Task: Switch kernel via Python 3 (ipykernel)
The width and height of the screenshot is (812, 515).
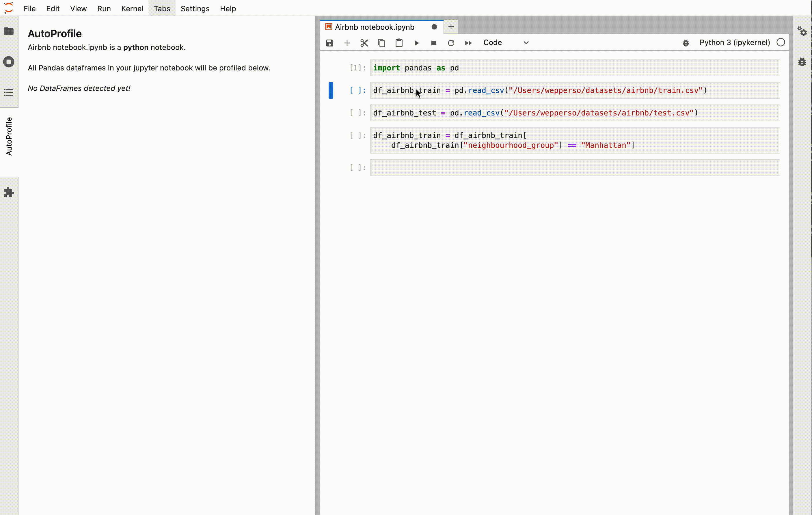Action: pos(734,42)
